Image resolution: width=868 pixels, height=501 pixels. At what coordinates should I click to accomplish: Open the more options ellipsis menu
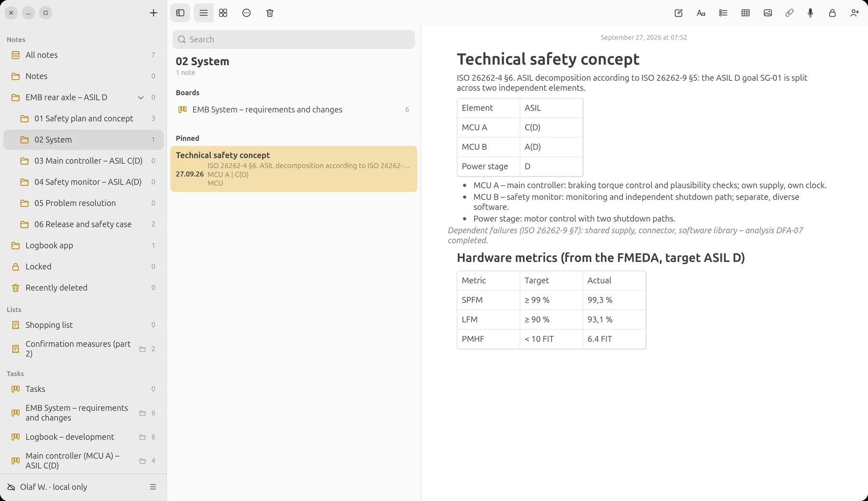(246, 13)
